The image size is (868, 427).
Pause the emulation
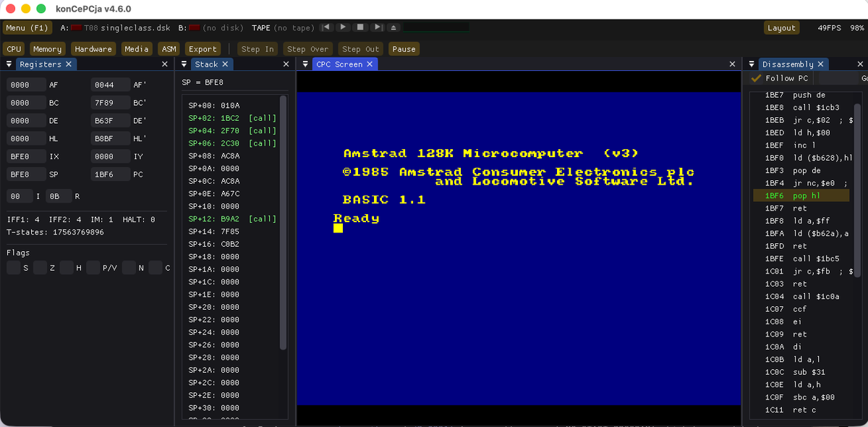pos(404,49)
